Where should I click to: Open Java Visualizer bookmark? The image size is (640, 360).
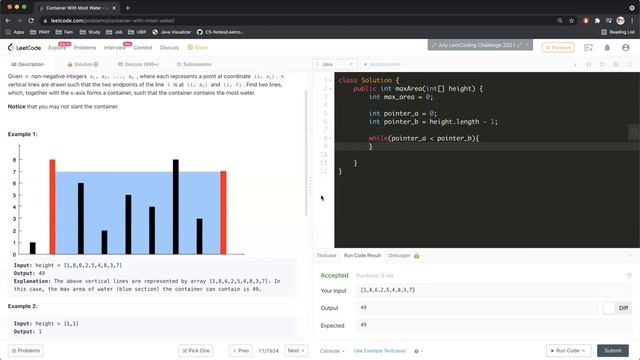point(171,32)
